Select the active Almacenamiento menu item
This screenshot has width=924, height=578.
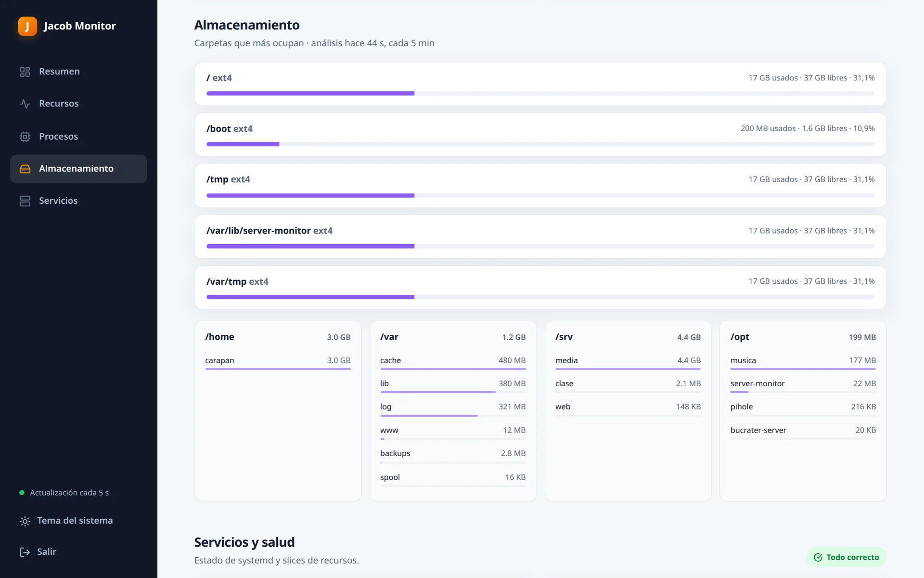tap(78, 169)
